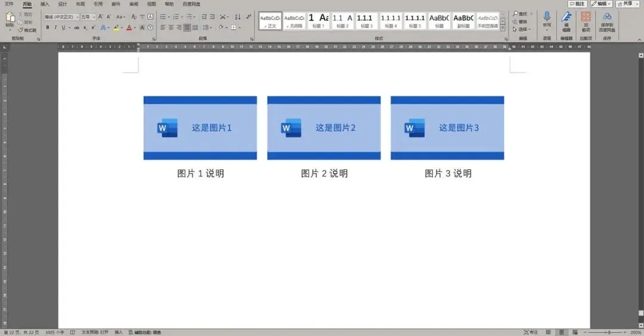Select the image labeled 这是图片2
The height and width of the screenshot is (336, 644).
324,127
